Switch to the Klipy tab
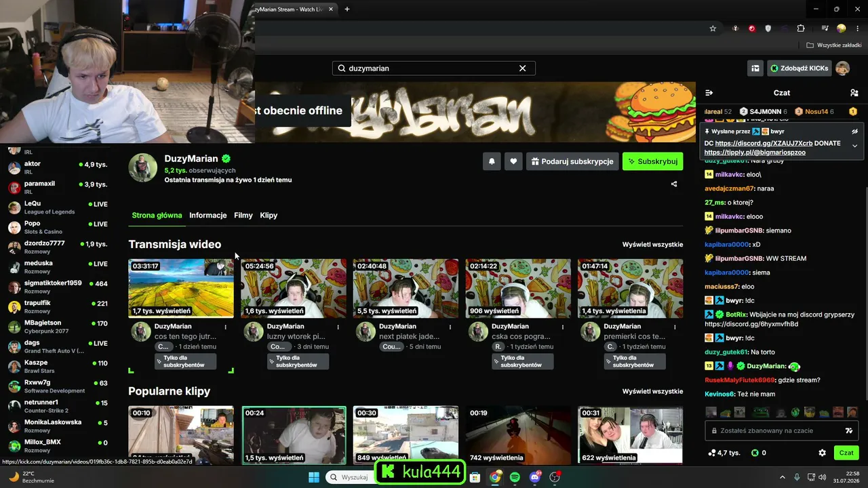Screen dimensions: 868x488 pos(269,216)
